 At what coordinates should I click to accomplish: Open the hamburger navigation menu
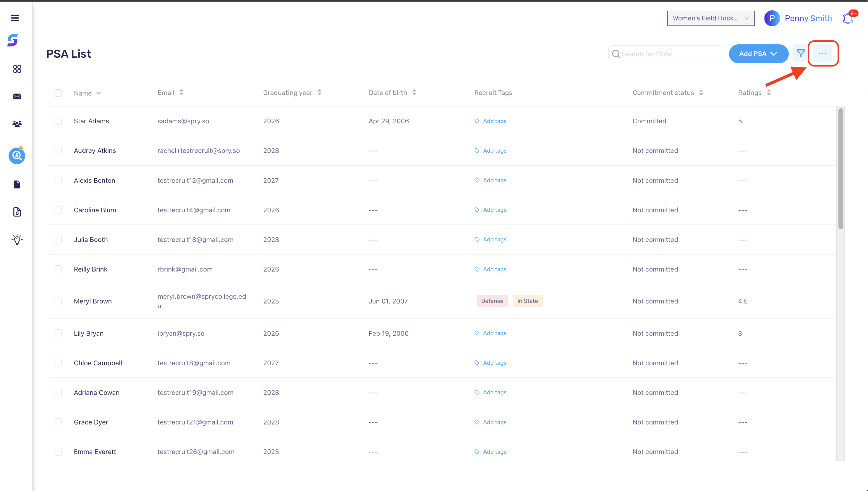(15, 18)
